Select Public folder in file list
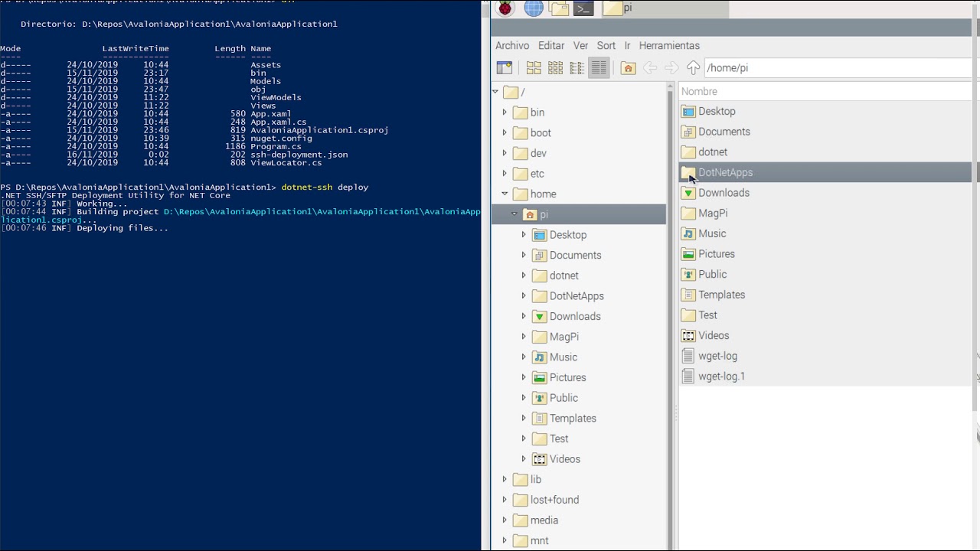Image resolution: width=980 pixels, height=551 pixels. (825, 274)
